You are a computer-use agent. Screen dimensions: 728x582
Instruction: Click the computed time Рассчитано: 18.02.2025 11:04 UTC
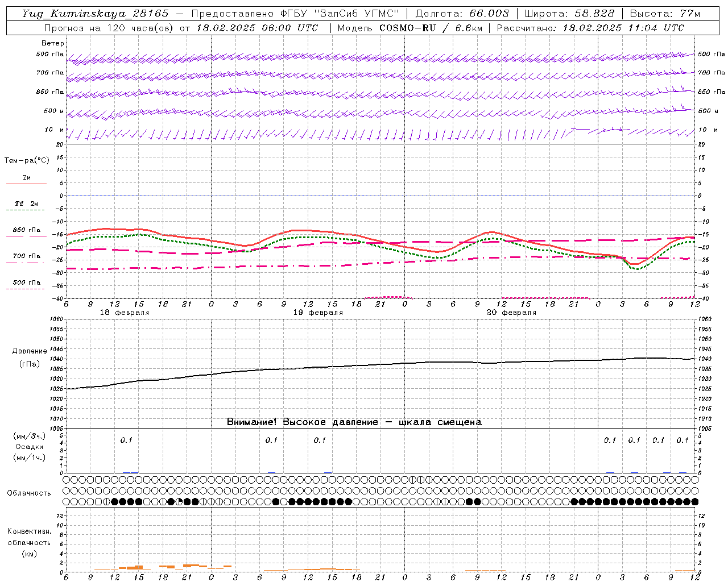(590, 28)
